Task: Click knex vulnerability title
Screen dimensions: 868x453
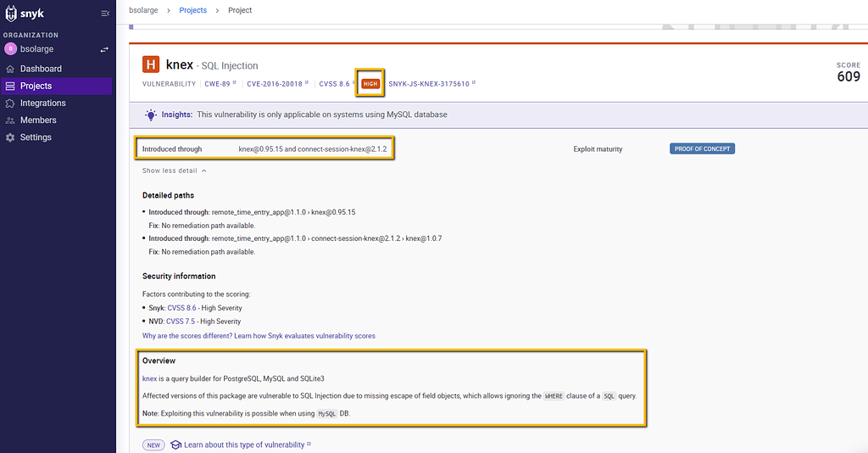Action: pyautogui.click(x=180, y=64)
